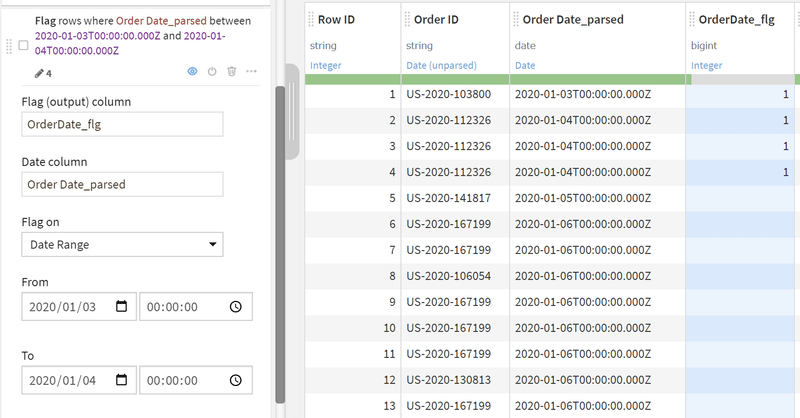Edit the Flag output column field OrderDate_flg

point(122,125)
